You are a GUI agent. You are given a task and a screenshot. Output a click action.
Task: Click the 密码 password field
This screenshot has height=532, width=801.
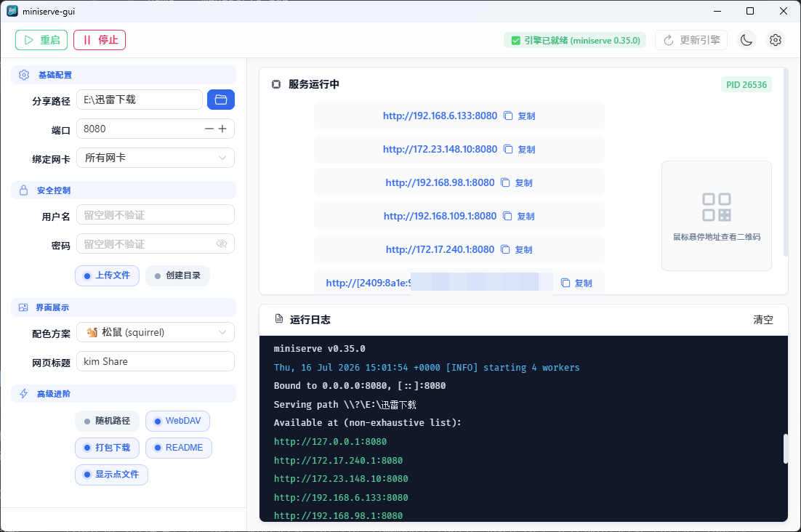click(156, 244)
